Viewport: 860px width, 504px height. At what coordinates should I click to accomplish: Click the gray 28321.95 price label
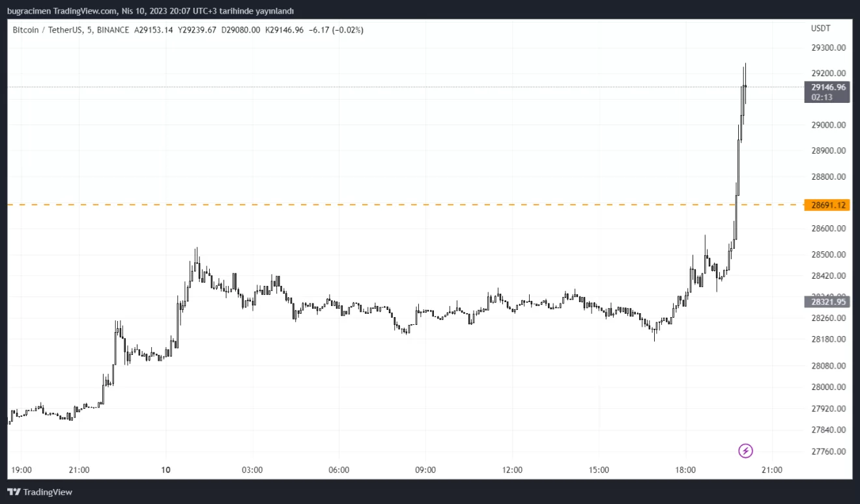[828, 301]
